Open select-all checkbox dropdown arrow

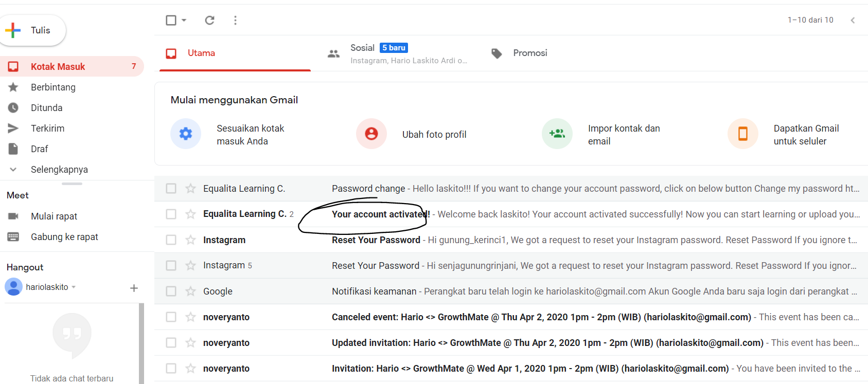(x=184, y=20)
